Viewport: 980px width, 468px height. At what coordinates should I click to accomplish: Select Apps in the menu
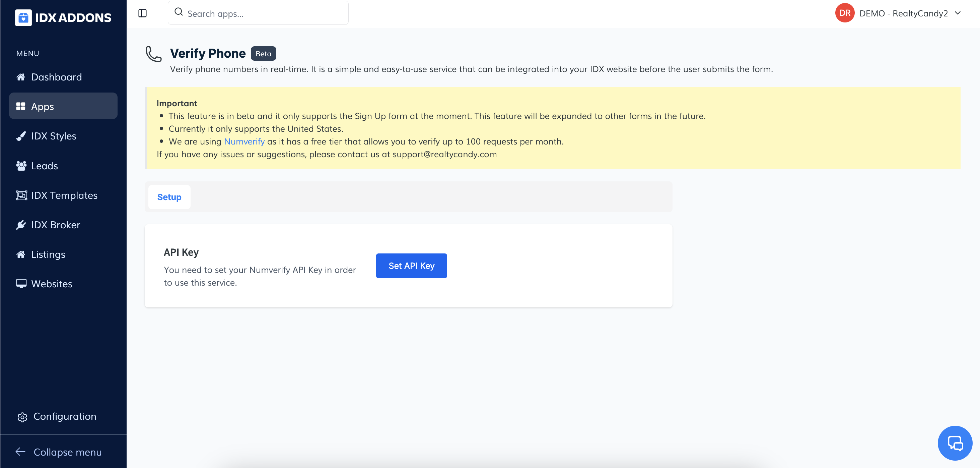tap(43, 106)
